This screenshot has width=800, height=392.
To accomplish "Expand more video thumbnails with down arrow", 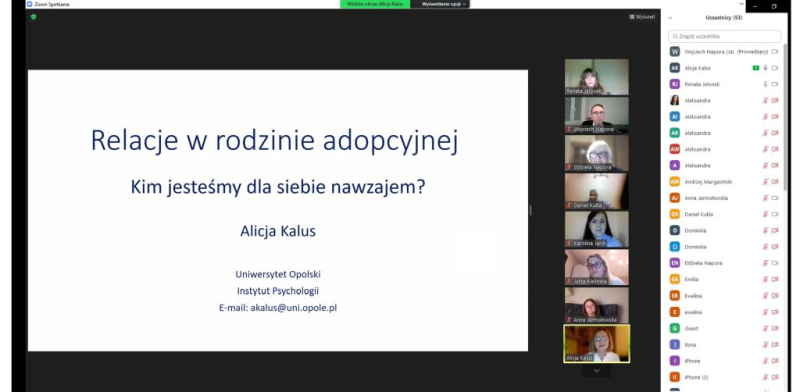I will (x=596, y=371).
